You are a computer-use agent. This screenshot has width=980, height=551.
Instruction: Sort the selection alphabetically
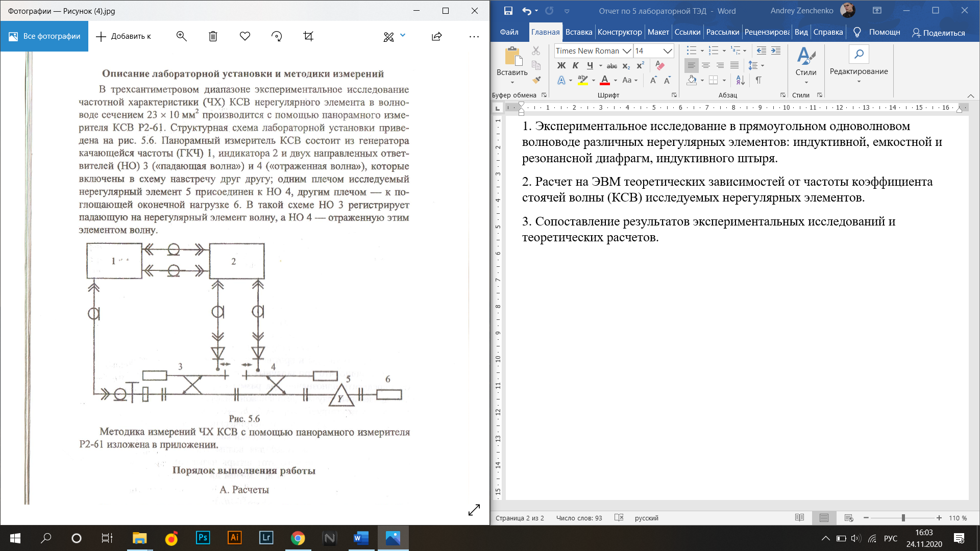(x=740, y=80)
